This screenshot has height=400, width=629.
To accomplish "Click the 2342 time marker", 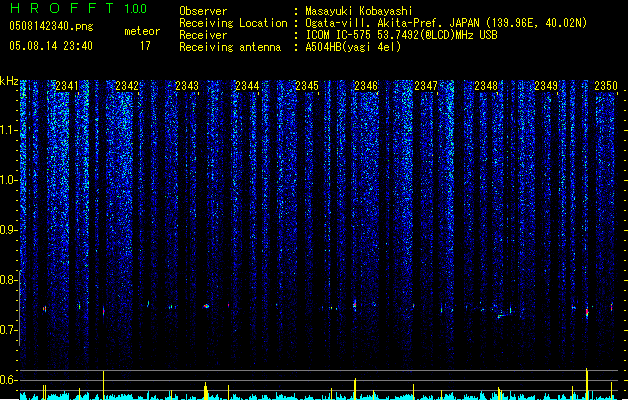I will click(x=127, y=86).
